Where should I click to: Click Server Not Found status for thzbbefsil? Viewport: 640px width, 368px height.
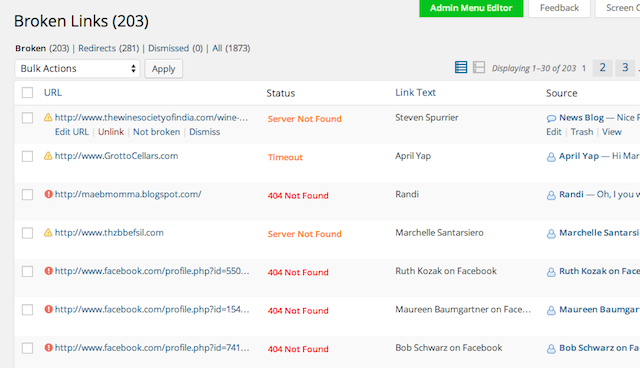click(304, 234)
